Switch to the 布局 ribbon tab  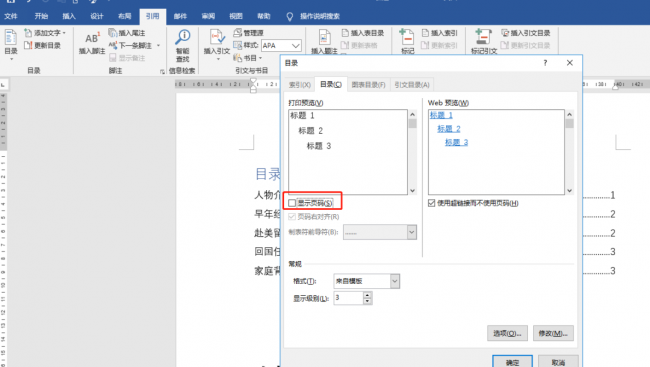tap(124, 16)
